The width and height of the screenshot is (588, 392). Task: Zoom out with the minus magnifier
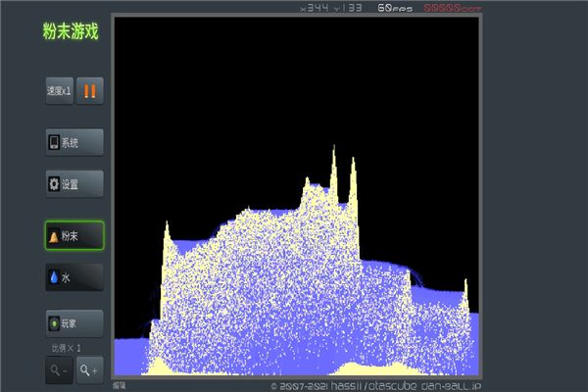[58, 369]
